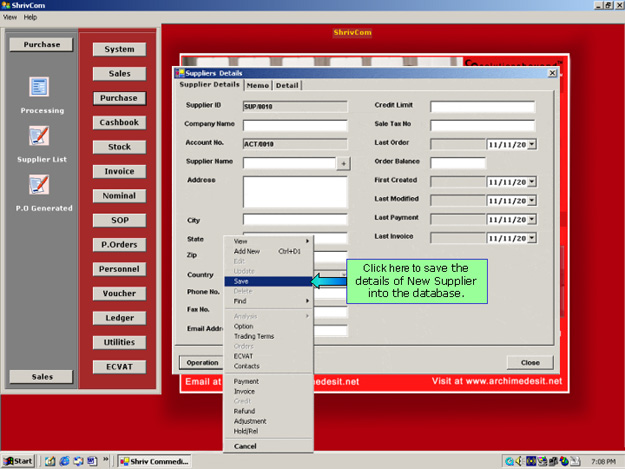
Task: Expand the First Created date dropdown
Action: pos(532,181)
